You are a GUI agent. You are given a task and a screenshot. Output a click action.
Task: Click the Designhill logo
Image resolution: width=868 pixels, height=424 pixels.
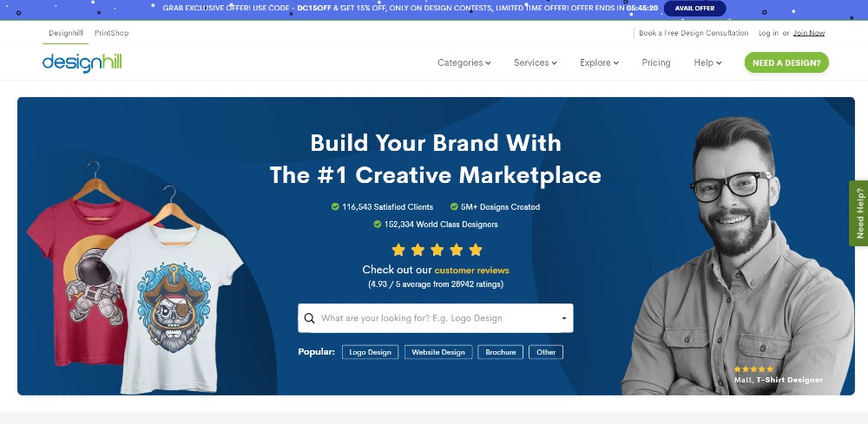82,62
